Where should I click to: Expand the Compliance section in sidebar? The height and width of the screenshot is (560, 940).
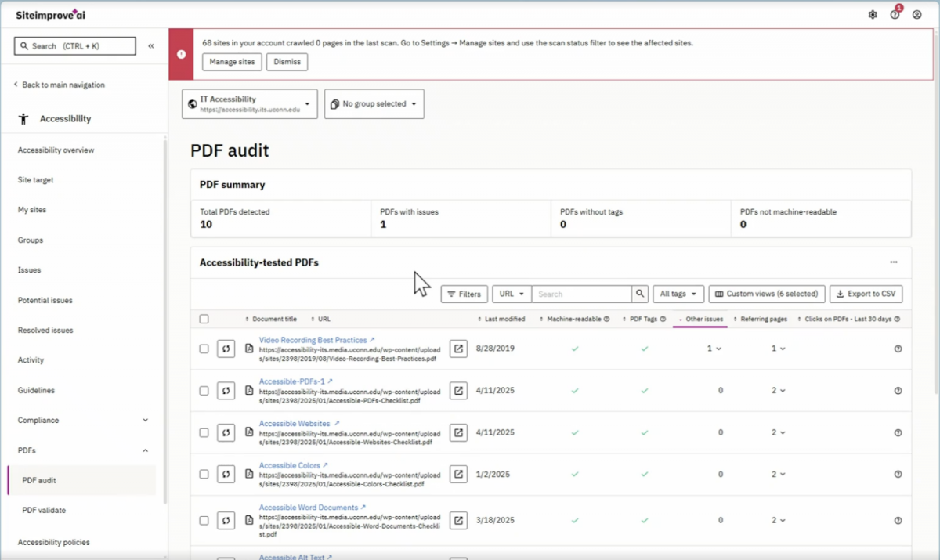[x=145, y=420]
